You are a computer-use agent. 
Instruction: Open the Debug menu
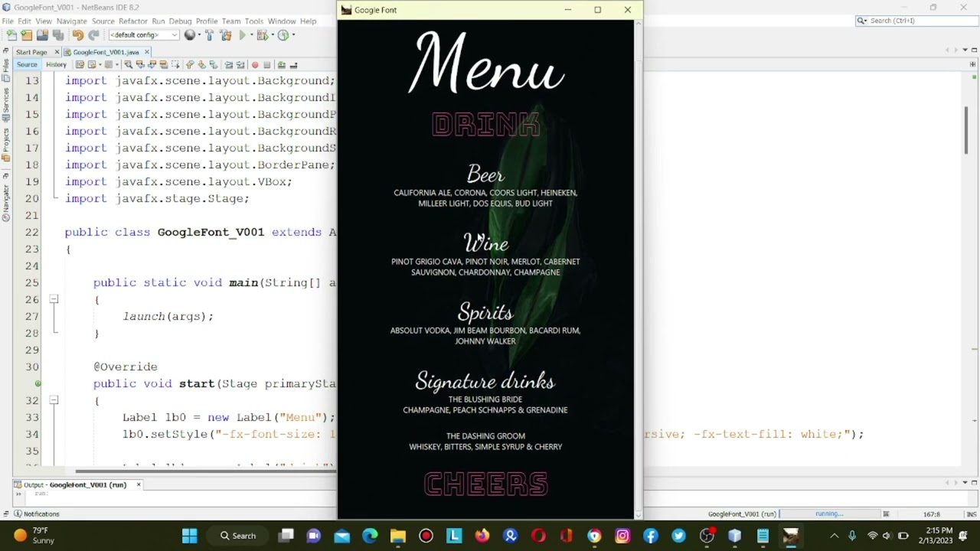click(180, 21)
